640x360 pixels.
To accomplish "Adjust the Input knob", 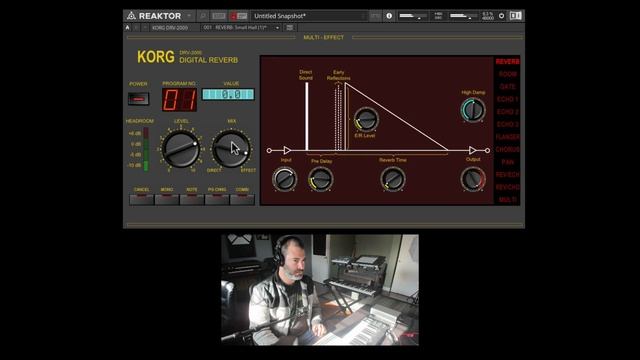I will [284, 179].
